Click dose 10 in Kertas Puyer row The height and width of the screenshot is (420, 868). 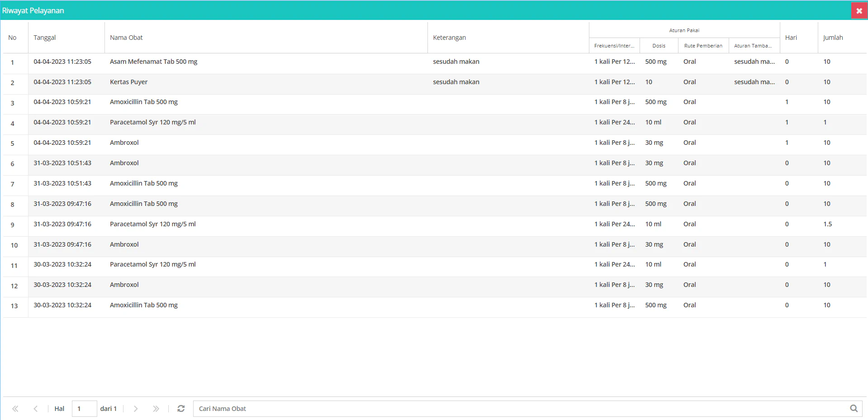[649, 82]
